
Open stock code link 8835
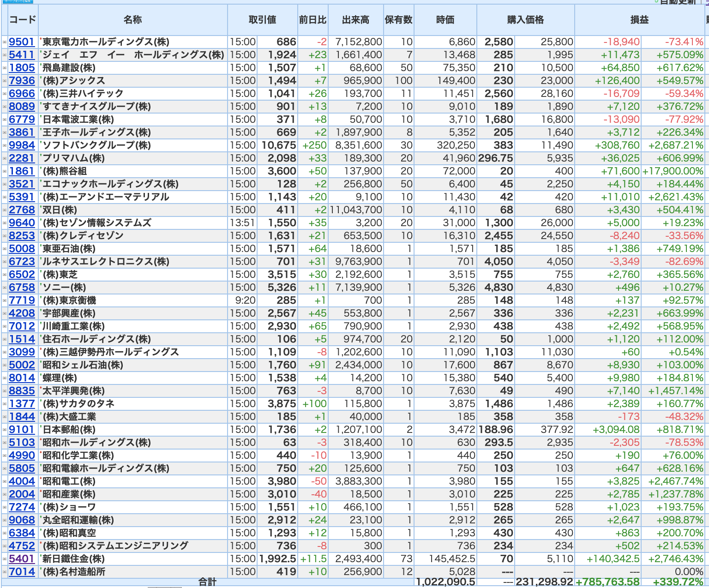22,391
